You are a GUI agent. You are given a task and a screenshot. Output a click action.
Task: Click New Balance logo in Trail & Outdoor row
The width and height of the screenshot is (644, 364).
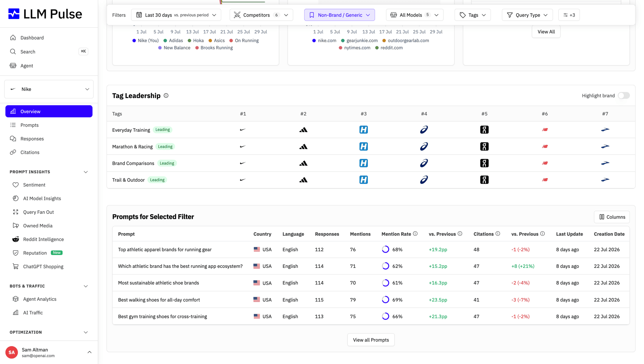pyautogui.click(x=545, y=180)
